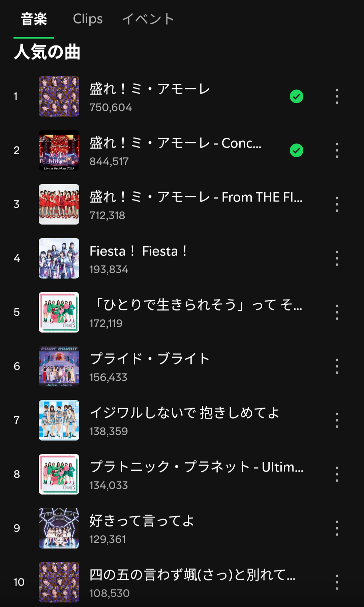Tap the Live at Budokan 2025 album cover

coord(59,150)
